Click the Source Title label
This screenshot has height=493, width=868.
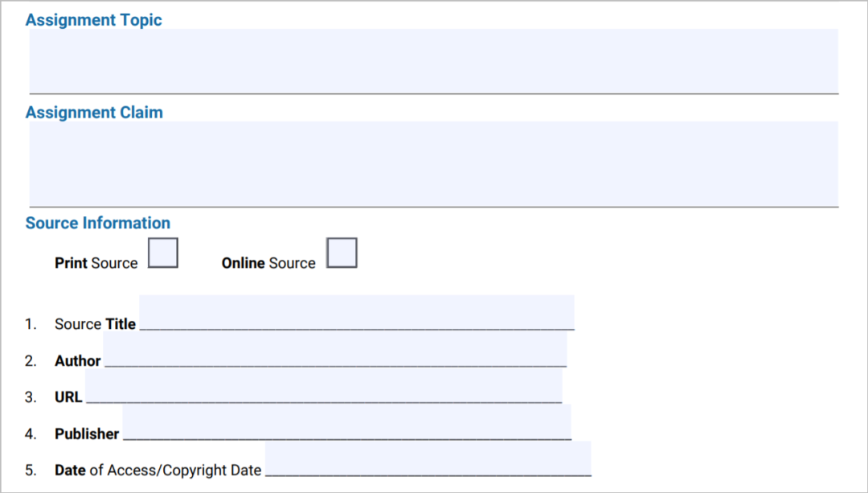click(x=95, y=324)
